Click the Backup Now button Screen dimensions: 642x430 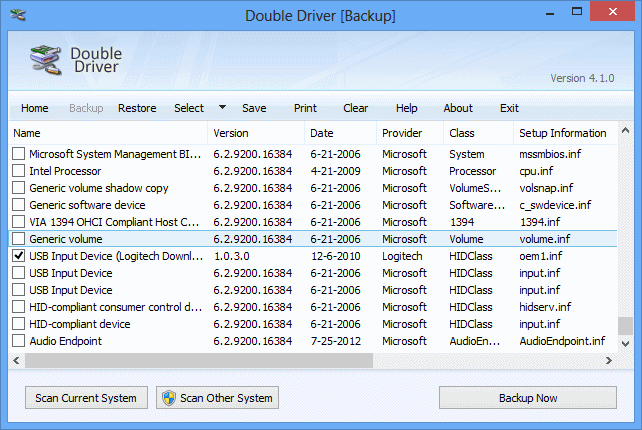528,398
